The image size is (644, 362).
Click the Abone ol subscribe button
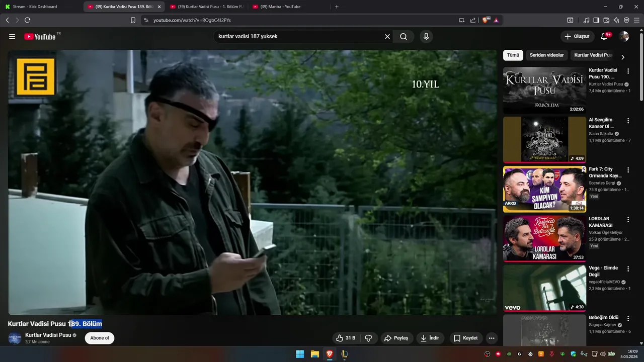tap(100, 338)
